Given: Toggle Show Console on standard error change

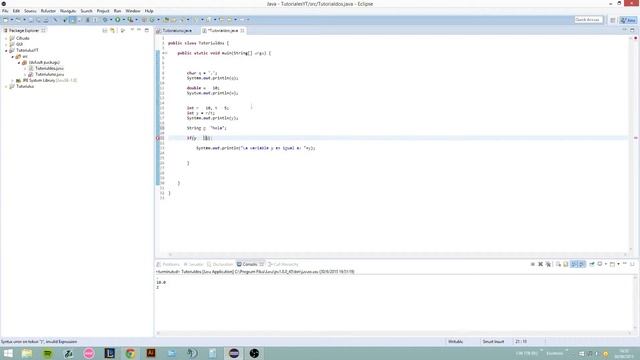Looking at the screenshot, I should pyautogui.click(x=581, y=264).
